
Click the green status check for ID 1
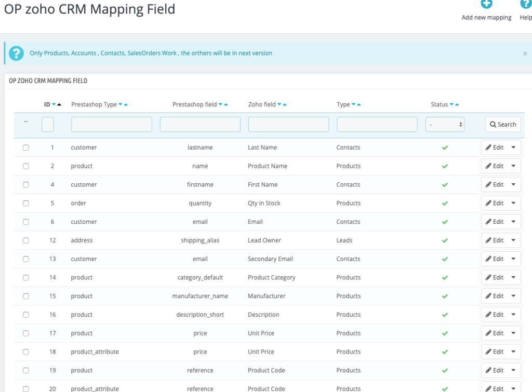(445, 147)
